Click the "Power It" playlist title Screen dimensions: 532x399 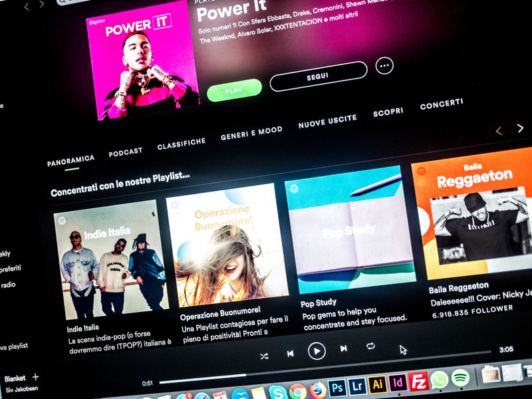pos(231,11)
